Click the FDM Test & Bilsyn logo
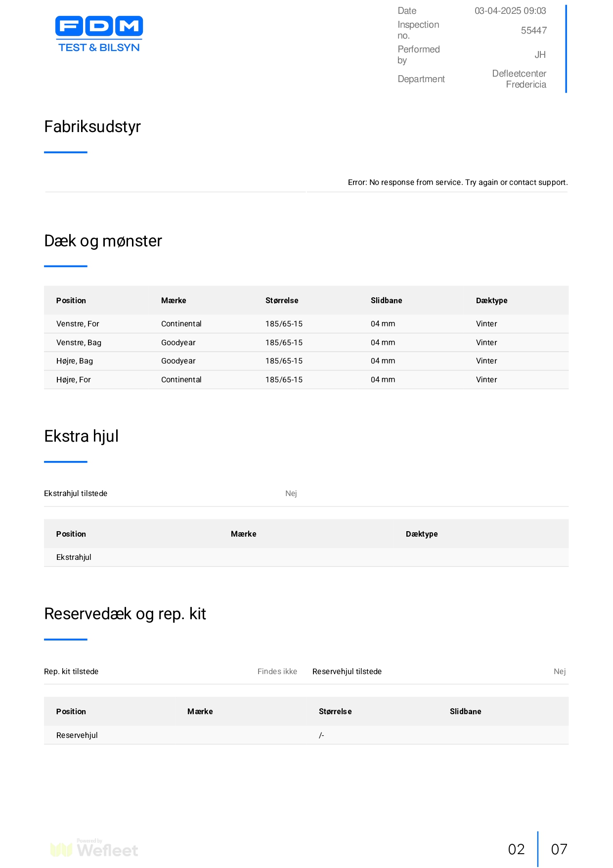 99,34
